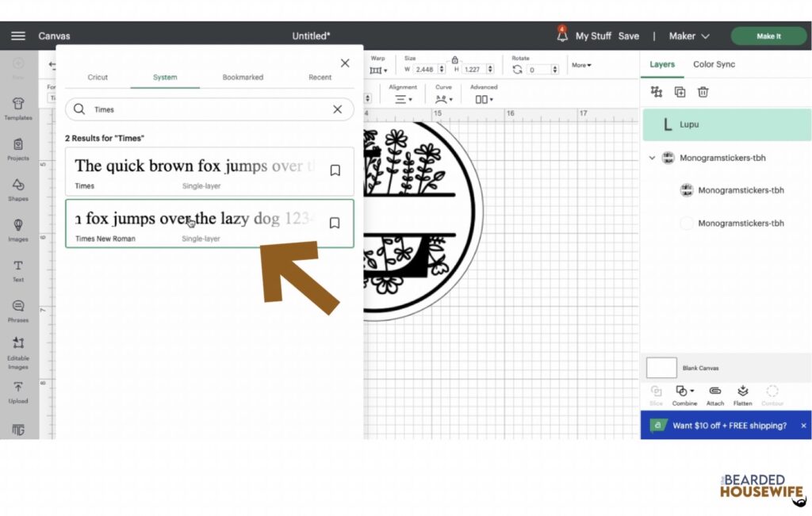Delete layer with trash icon
This screenshot has height=516, width=812.
coord(703,92)
